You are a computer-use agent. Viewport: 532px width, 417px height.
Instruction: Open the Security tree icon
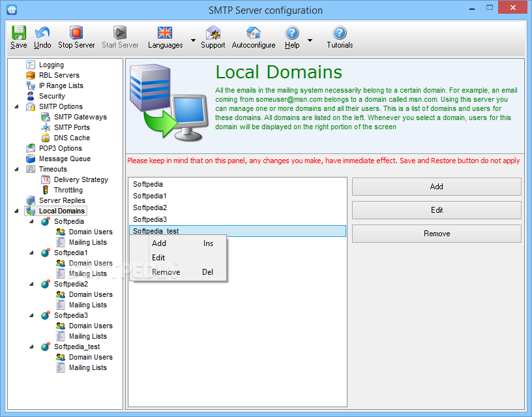31,96
